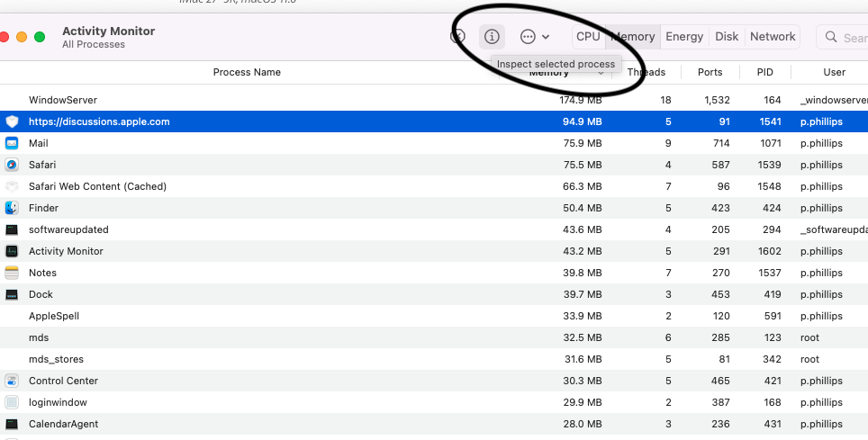Switch to the Energy tab

[684, 37]
